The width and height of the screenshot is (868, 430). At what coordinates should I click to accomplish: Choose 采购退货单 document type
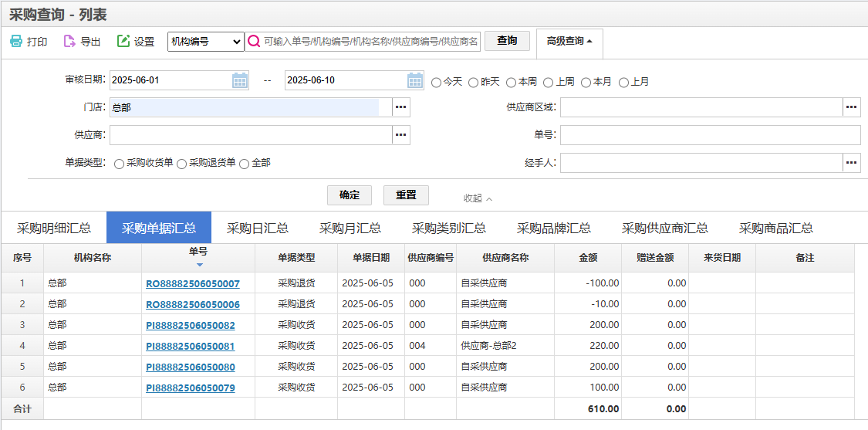click(181, 164)
